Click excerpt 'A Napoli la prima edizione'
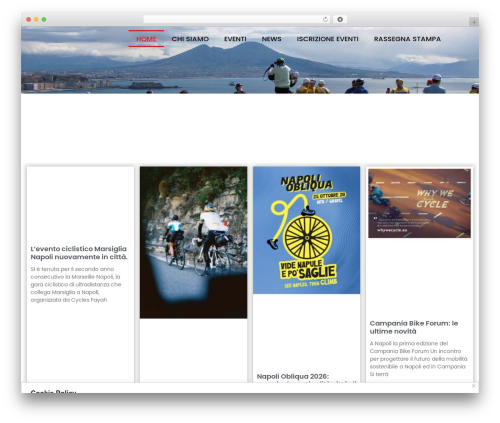This screenshot has width=500, height=423. pyautogui.click(x=418, y=359)
